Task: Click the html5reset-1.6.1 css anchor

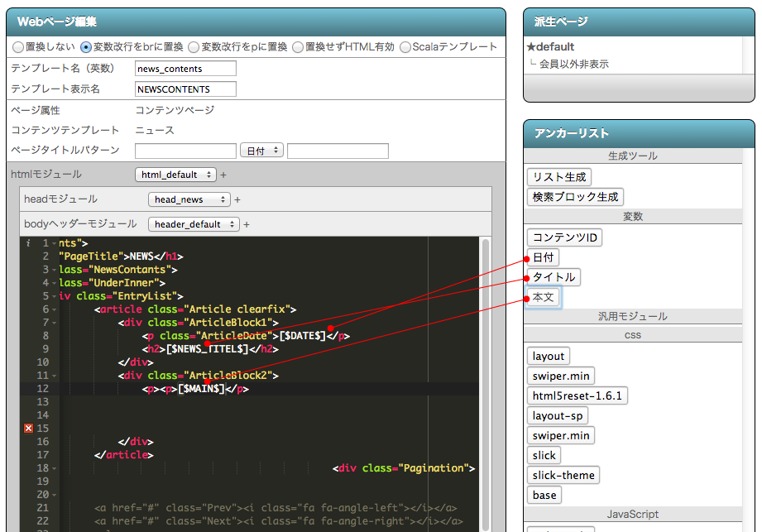Action: (577, 396)
